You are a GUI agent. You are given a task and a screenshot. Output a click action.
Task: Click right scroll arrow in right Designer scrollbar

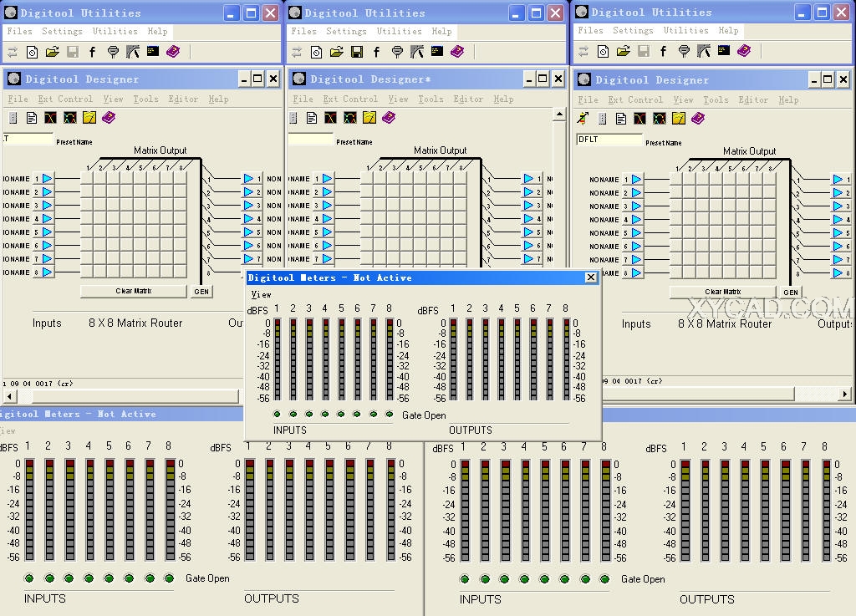[845, 394]
